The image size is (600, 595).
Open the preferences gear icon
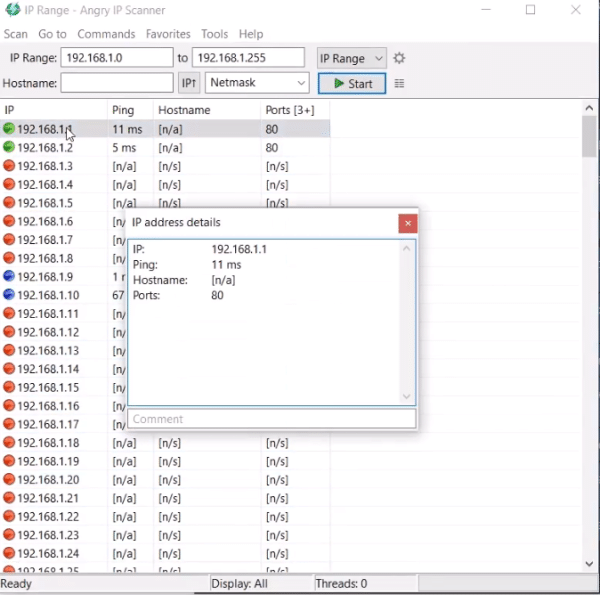(x=399, y=58)
